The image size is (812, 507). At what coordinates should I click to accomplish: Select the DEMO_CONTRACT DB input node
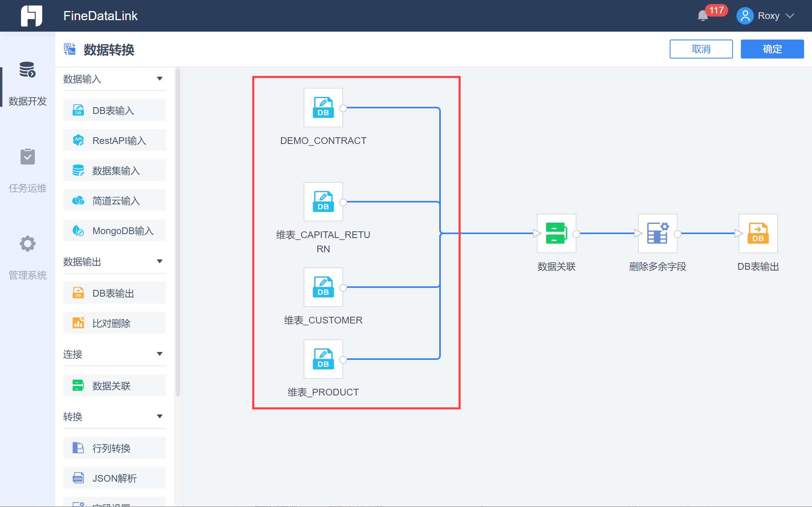point(323,108)
